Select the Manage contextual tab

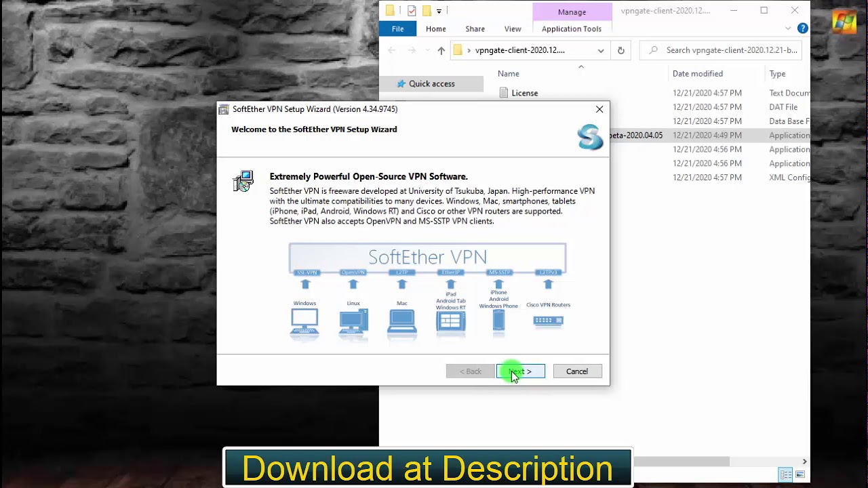[x=572, y=12]
